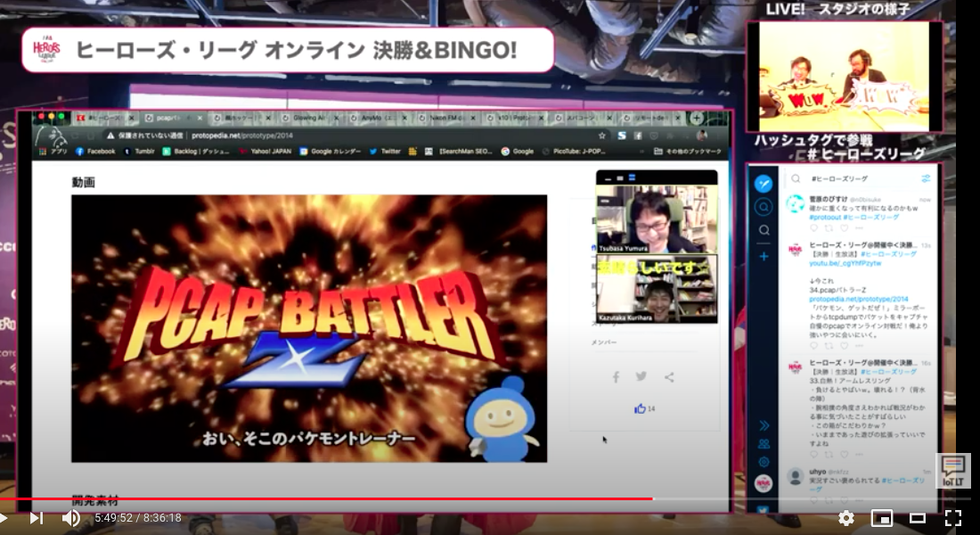Screen dimensions: 980x535
Task: Retweet the 菅原のびすけ tweet
Action: coord(829,228)
